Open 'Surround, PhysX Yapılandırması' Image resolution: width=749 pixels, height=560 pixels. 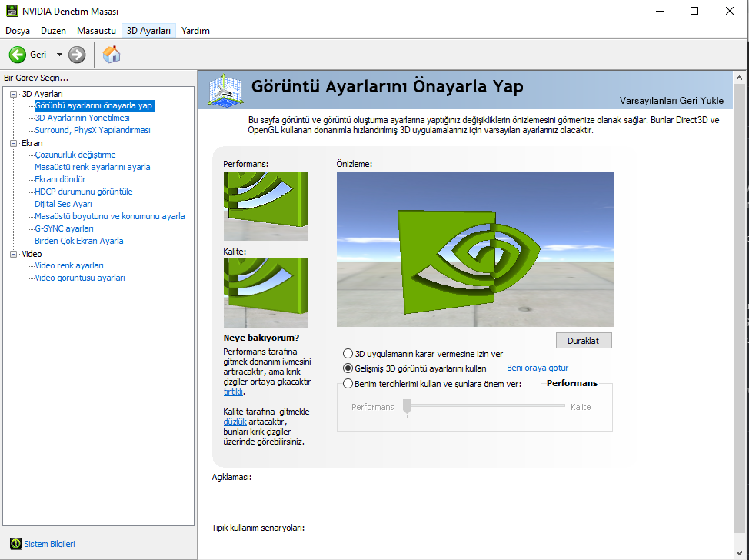coord(93,130)
